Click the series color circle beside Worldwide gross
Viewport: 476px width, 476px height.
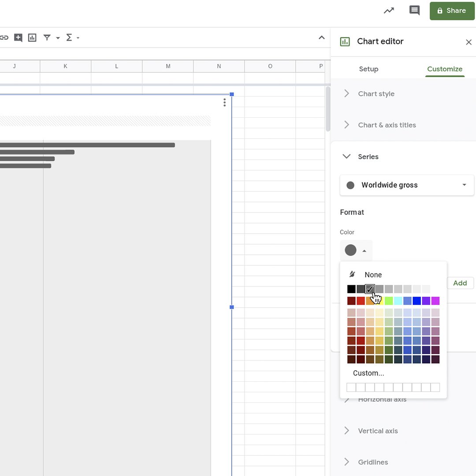(x=350, y=185)
